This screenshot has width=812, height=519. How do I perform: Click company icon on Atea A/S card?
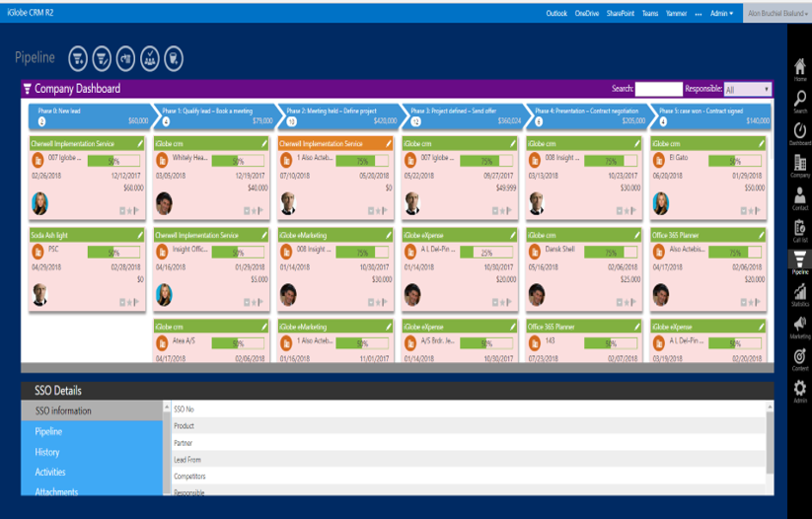click(162, 343)
